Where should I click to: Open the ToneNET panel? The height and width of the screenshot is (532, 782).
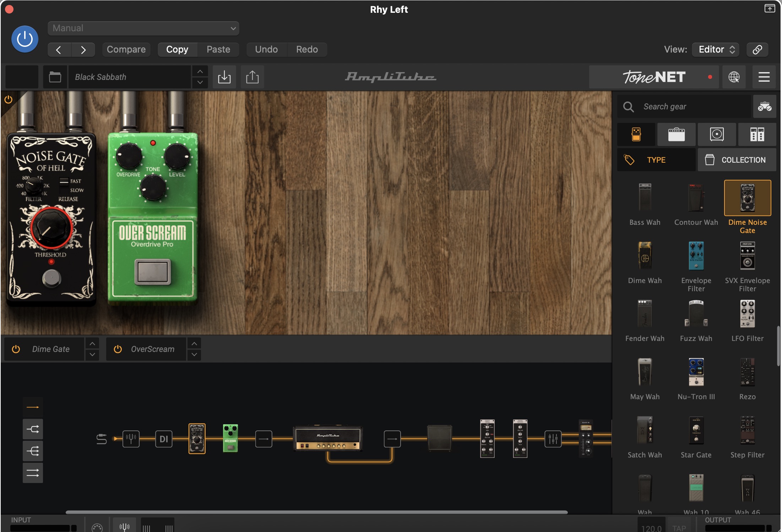pos(654,77)
